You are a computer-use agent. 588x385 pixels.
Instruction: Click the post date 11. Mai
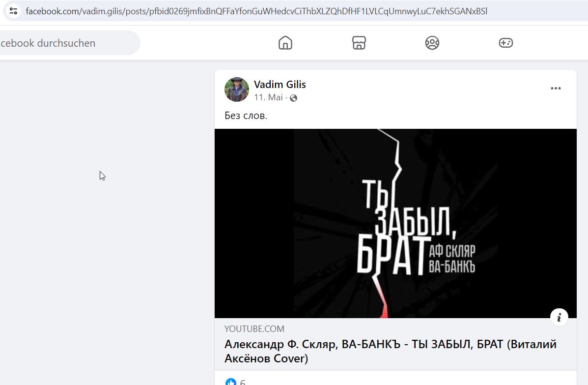[268, 97]
